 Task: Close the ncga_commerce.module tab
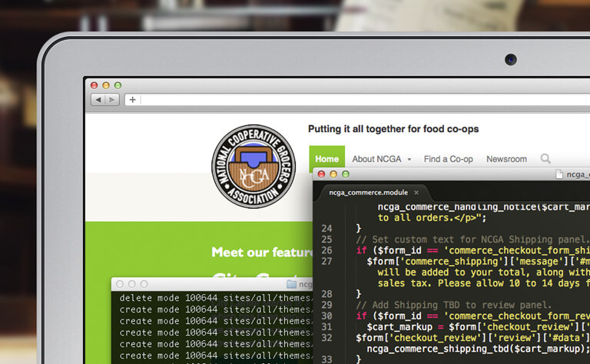click(416, 193)
